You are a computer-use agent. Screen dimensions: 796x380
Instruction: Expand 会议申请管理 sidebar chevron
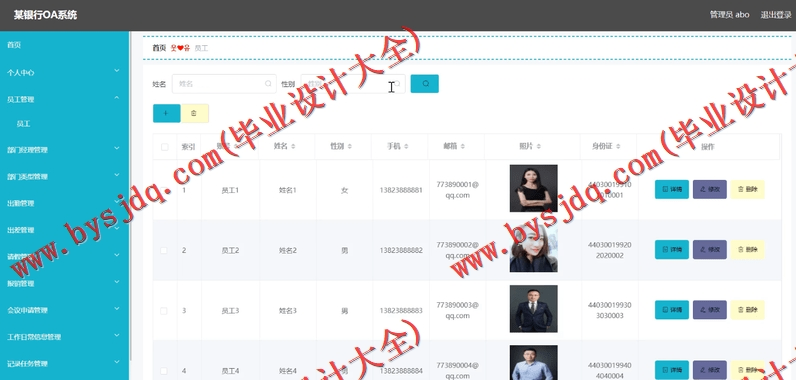[x=117, y=308]
